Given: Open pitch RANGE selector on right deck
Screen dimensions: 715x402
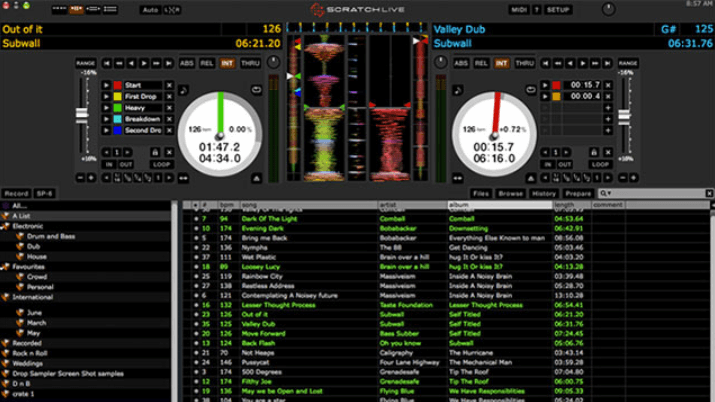Looking at the screenshot, I should 627,63.
